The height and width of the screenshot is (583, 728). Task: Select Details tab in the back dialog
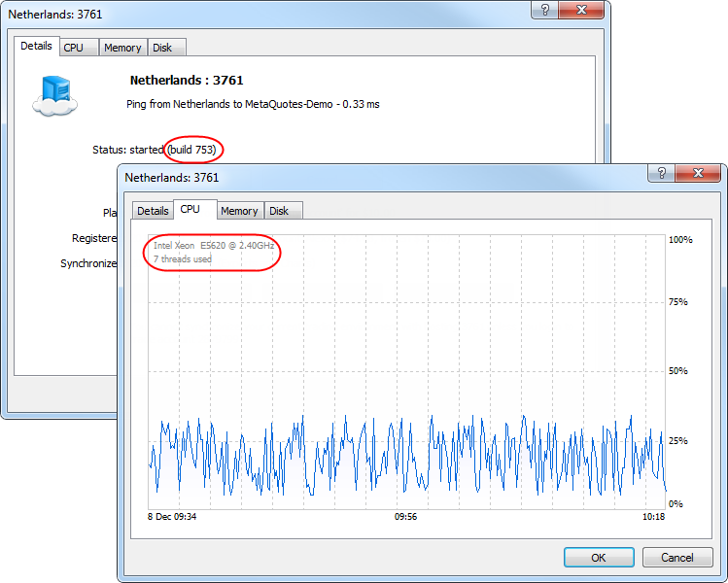tap(36, 46)
